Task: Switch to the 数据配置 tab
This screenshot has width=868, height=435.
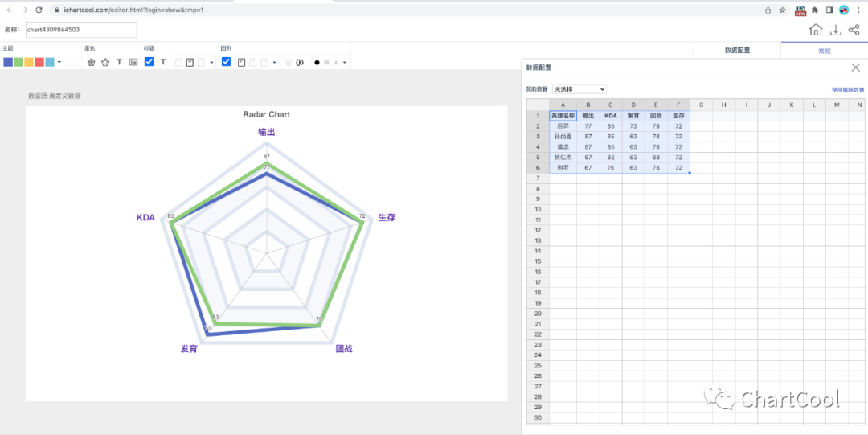Action: tap(737, 51)
